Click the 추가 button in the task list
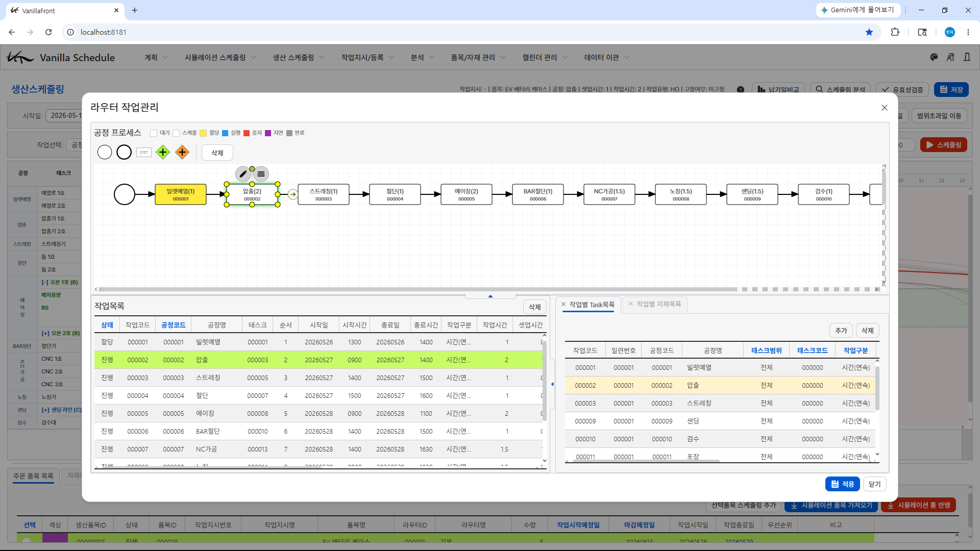Image resolution: width=980 pixels, height=551 pixels. pyautogui.click(x=841, y=330)
